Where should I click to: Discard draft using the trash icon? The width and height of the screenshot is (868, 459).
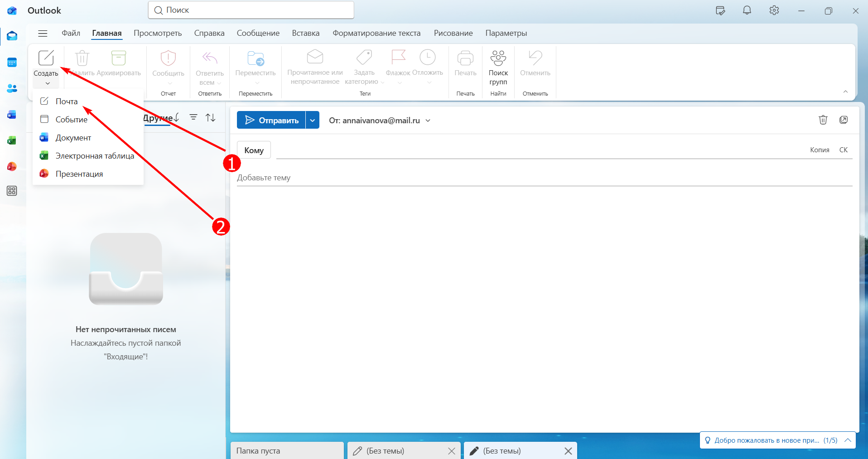pos(823,120)
